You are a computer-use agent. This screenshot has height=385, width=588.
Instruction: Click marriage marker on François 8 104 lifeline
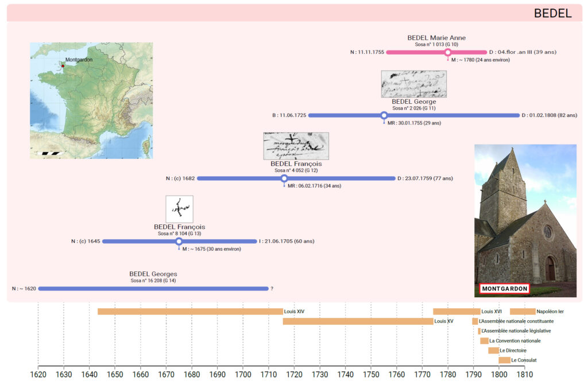click(x=179, y=242)
